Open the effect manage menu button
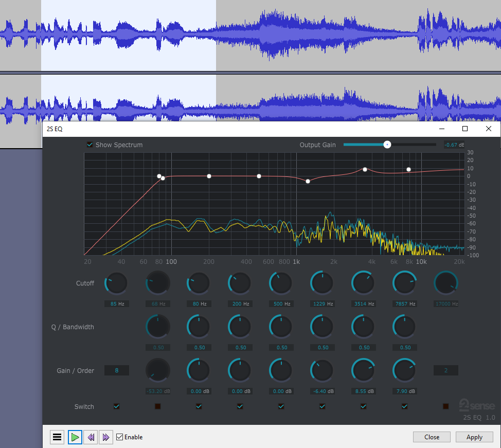Viewport: 501px width, 448px height. point(57,437)
